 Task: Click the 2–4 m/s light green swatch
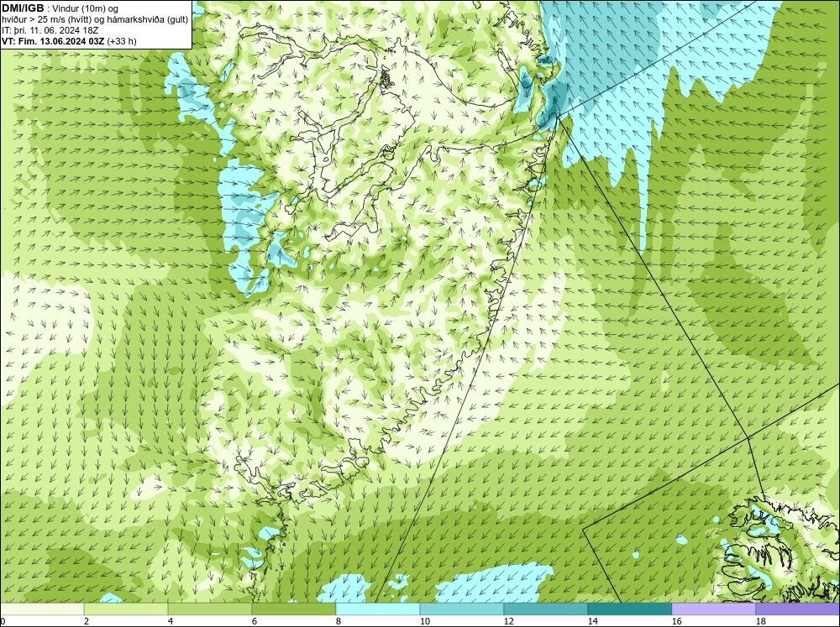[x=126, y=609]
